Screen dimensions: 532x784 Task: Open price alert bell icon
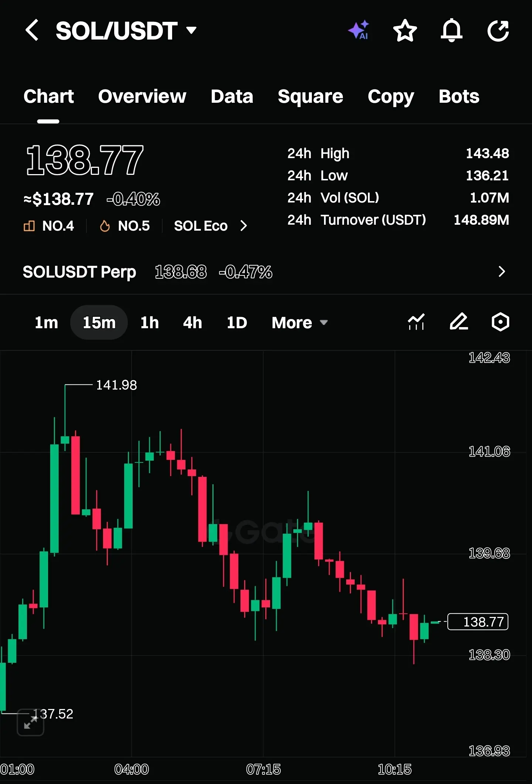click(451, 30)
